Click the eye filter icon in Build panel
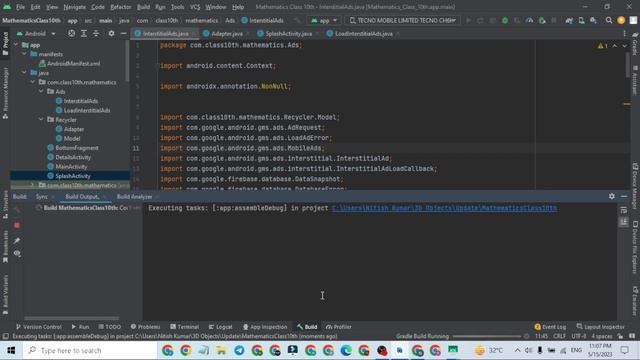 17,253
